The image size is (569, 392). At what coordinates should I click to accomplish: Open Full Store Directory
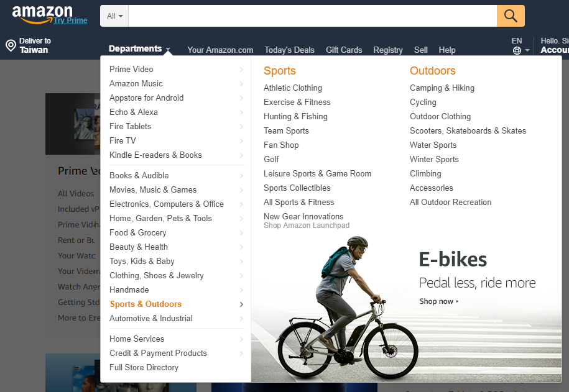144,367
